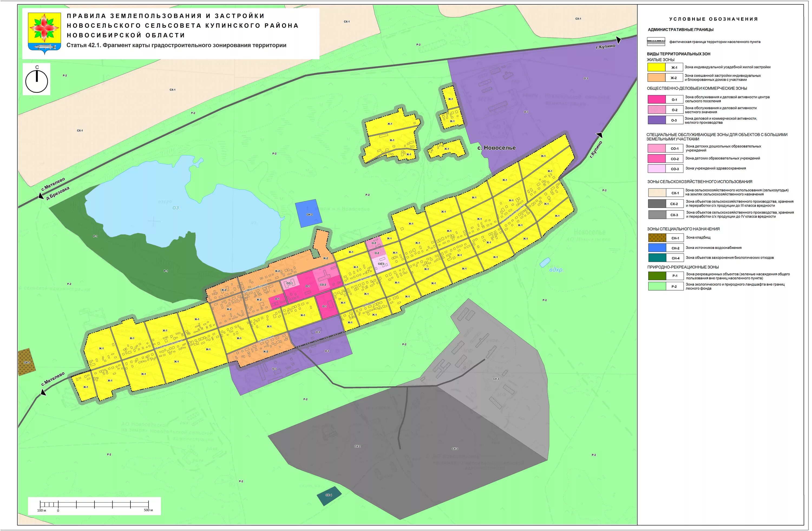
Task: Click the small blue reservoir near вдхр. label
Action: 545,262
